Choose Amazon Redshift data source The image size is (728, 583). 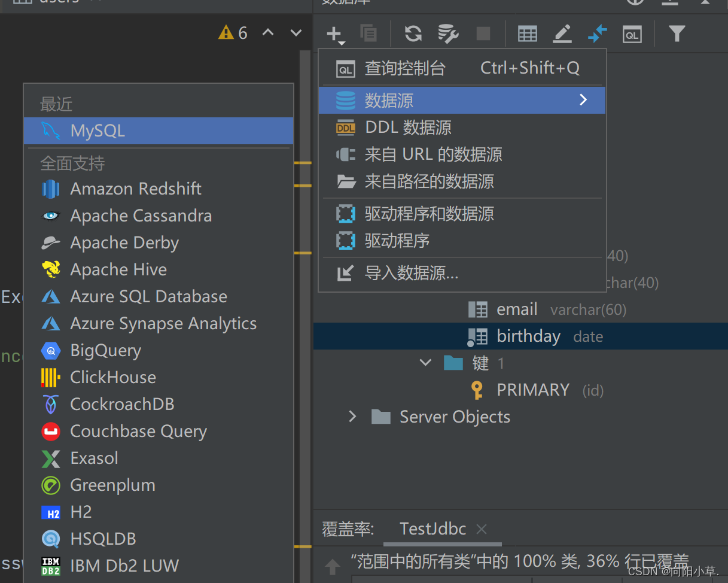[x=159, y=189]
